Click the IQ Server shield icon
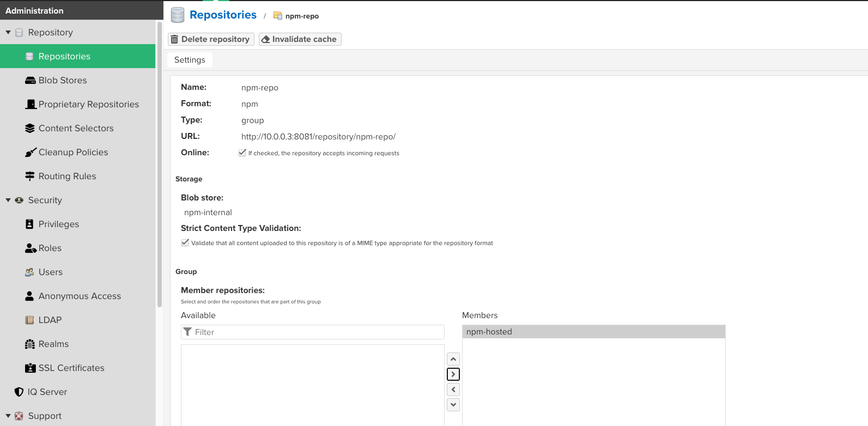This screenshot has width=868, height=426. tap(19, 392)
